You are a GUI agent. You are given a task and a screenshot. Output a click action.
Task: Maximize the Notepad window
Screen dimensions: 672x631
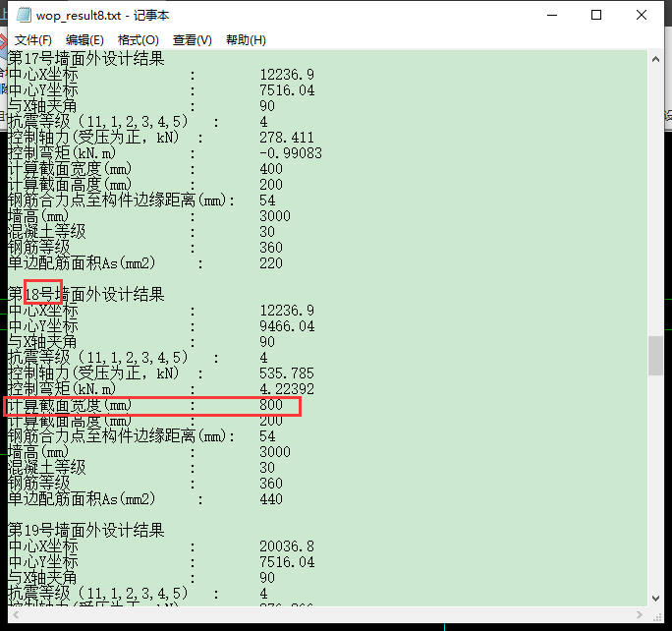[x=596, y=15]
